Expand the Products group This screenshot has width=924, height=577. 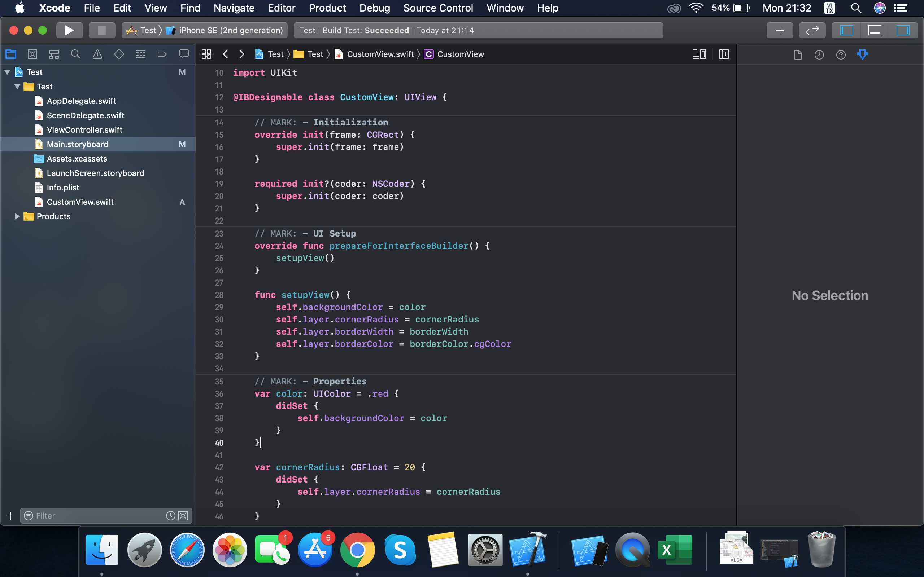[x=17, y=216]
